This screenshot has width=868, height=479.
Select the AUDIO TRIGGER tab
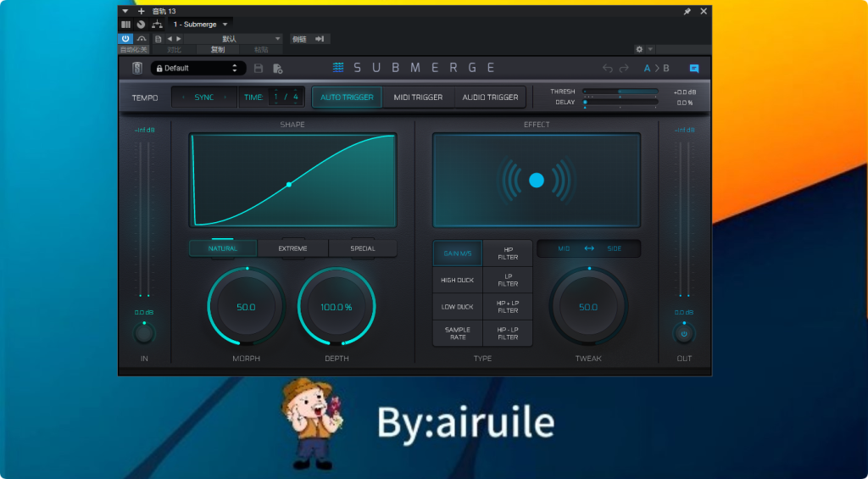tap(491, 97)
